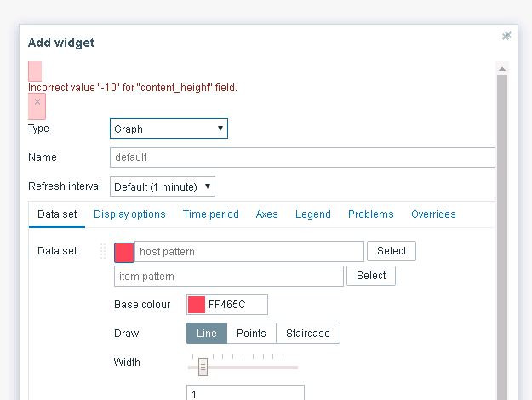Open the Overrides tab

tap(433, 214)
